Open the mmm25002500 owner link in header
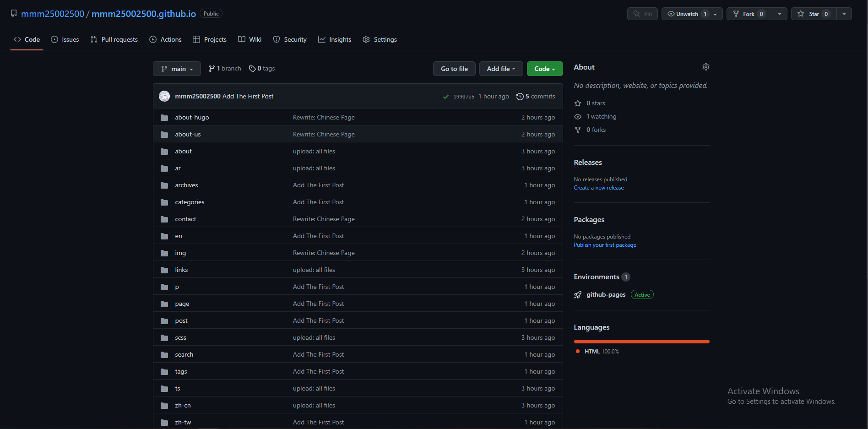This screenshot has width=868, height=429. pos(53,14)
